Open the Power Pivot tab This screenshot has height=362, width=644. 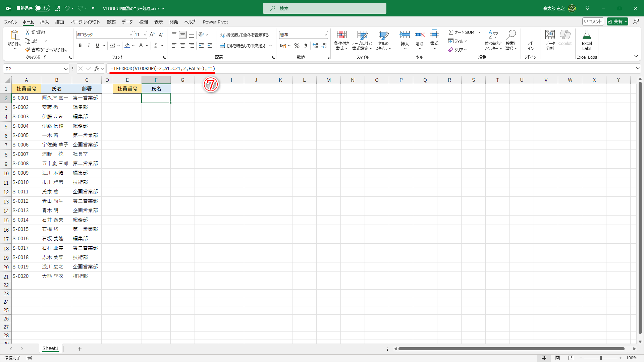click(x=215, y=22)
